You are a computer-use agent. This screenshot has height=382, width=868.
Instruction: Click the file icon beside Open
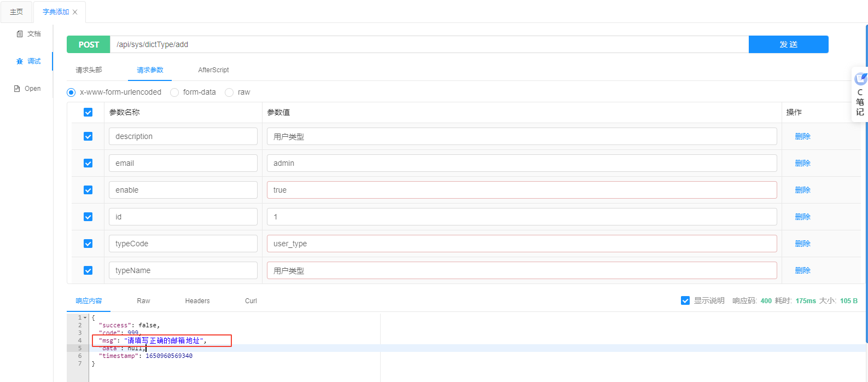click(17, 89)
